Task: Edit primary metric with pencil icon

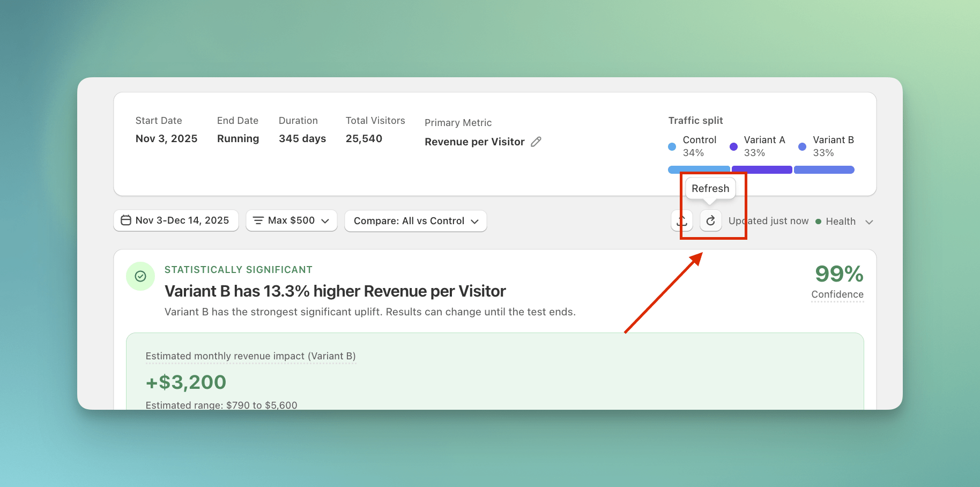Action: coord(536,142)
